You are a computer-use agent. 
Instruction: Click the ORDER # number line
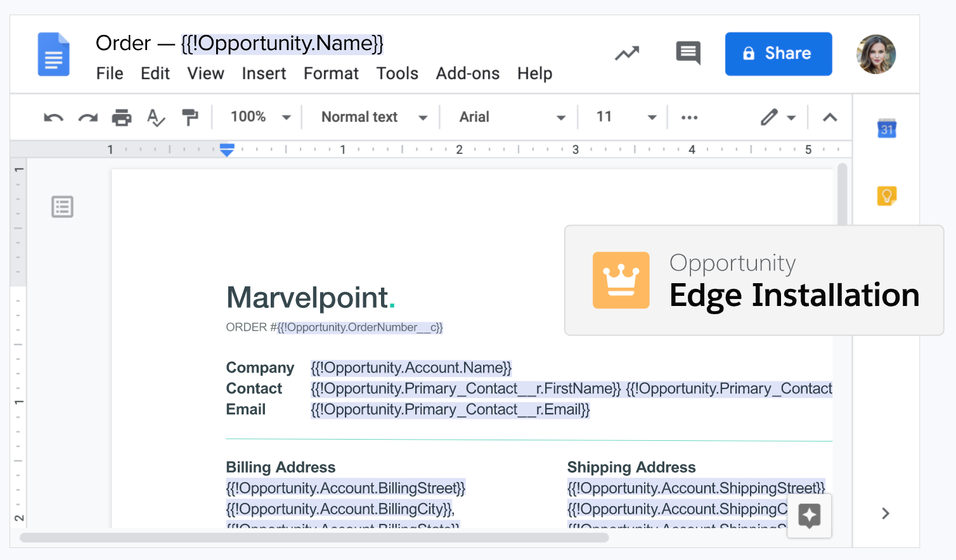[x=335, y=328]
